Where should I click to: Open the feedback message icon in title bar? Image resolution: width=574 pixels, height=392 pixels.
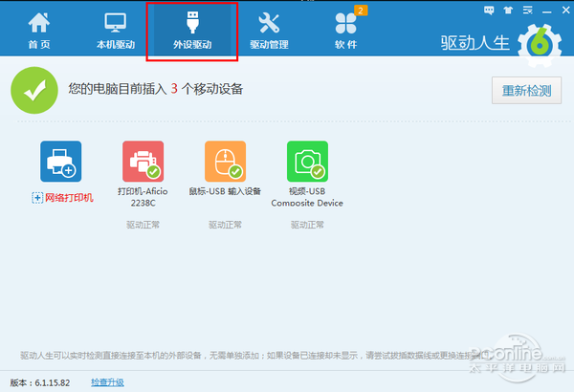pyautogui.click(x=490, y=11)
